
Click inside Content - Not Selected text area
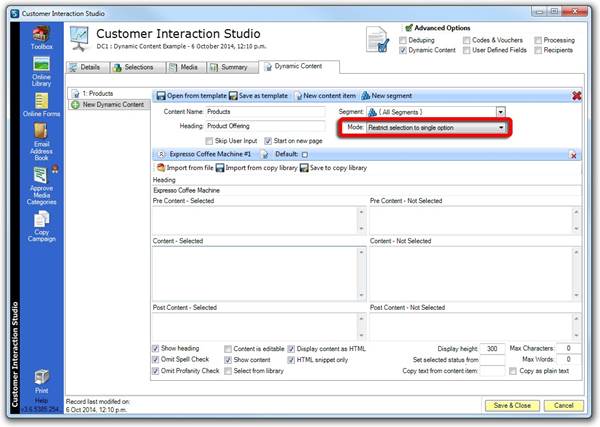pyautogui.click(x=471, y=274)
